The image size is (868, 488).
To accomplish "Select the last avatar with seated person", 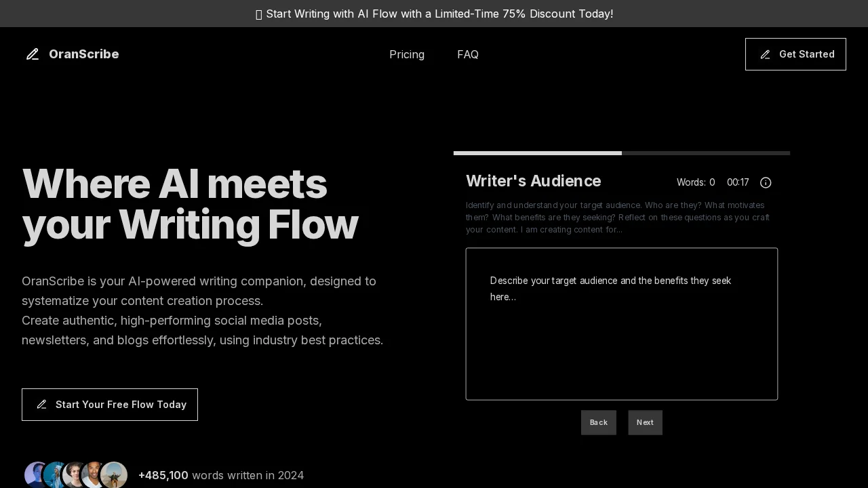I will [x=114, y=475].
